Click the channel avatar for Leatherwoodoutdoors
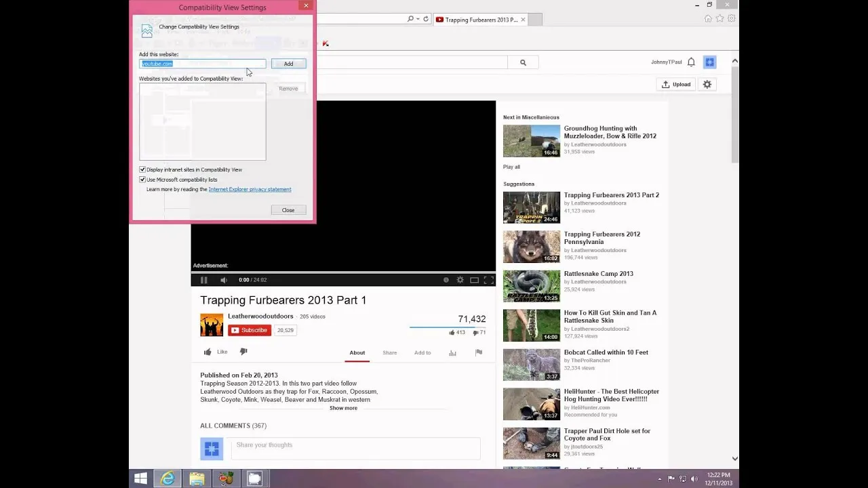 coord(212,325)
